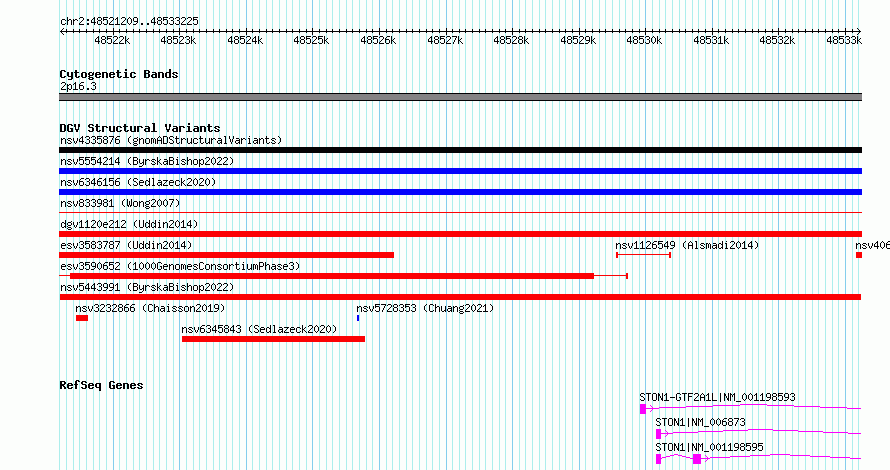Select the esv3590652 1000Genomes red bar

click(343, 276)
